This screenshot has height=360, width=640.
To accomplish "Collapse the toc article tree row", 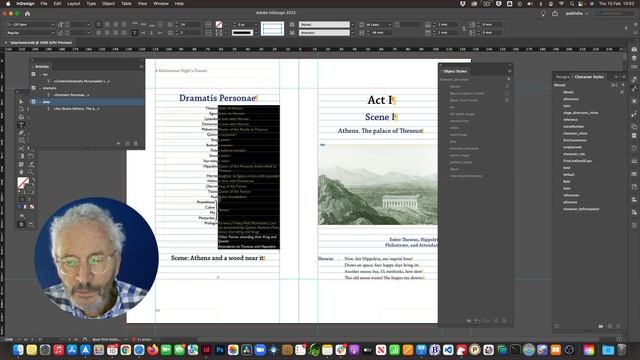I will [x=40, y=74].
